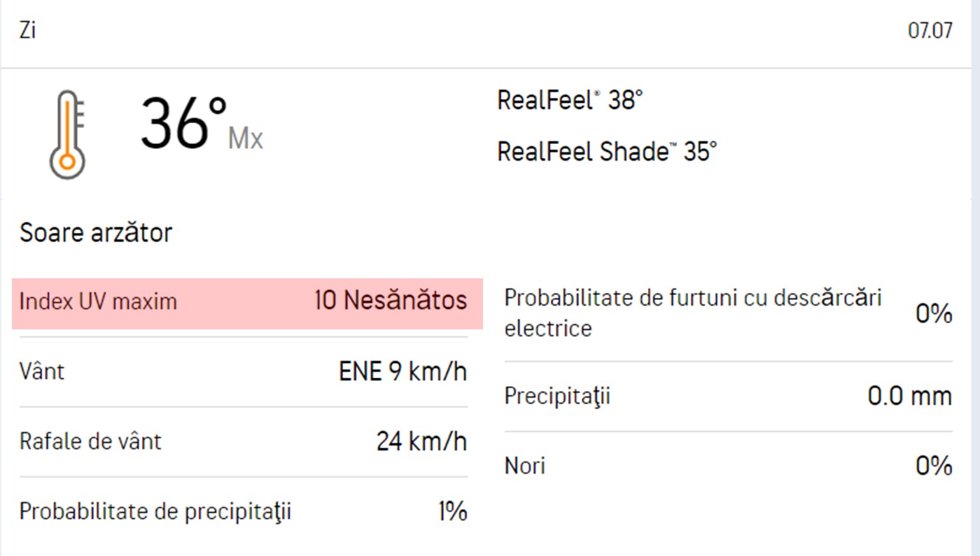Click the 24 km/h wind gust value

tap(421, 441)
